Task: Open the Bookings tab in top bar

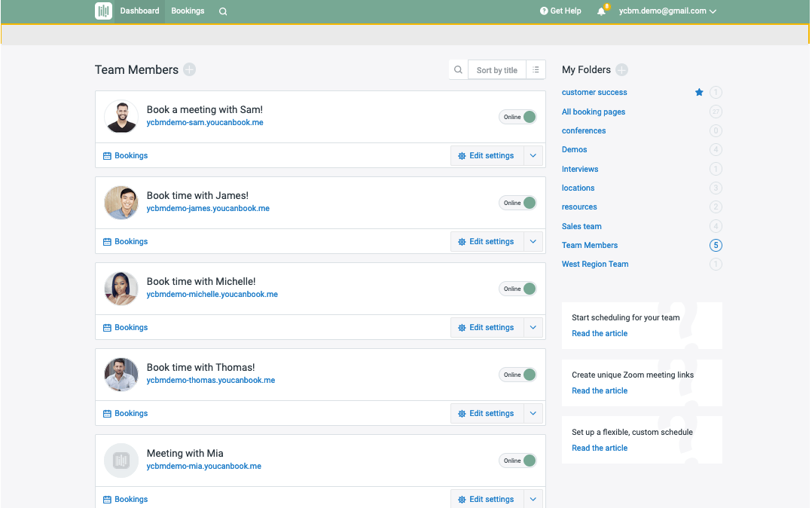Action: click(188, 11)
